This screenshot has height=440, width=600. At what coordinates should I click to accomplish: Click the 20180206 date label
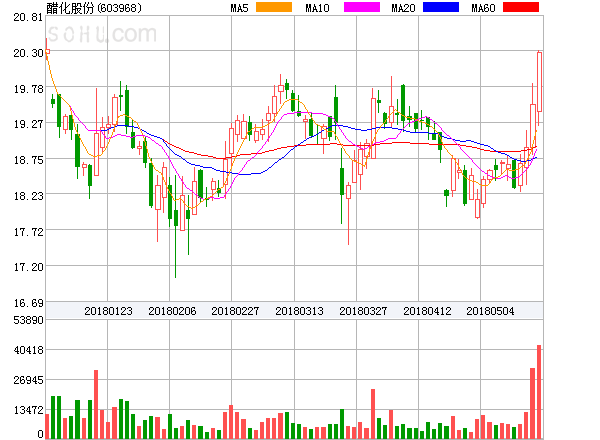pos(172,311)
